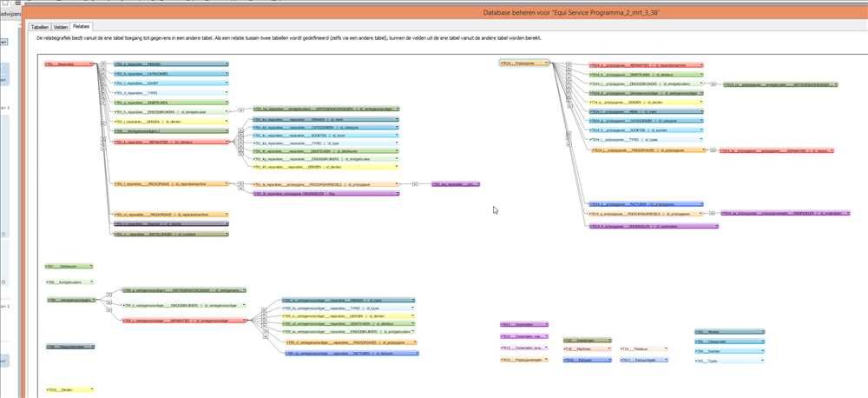Select the purple T013 Onderdelen table box
Viewport: 868px width, 398px height.
(x=523, y=324)
